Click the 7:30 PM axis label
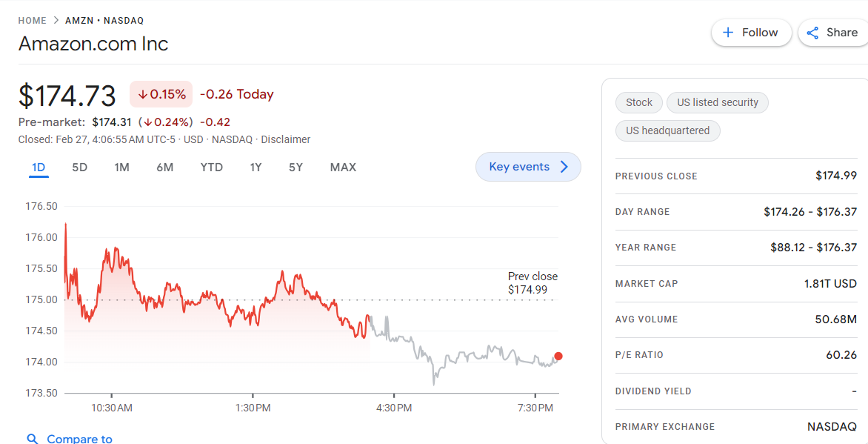Image resolution: width=868 pixels, height=444 pixels. [x=535, y=408]
